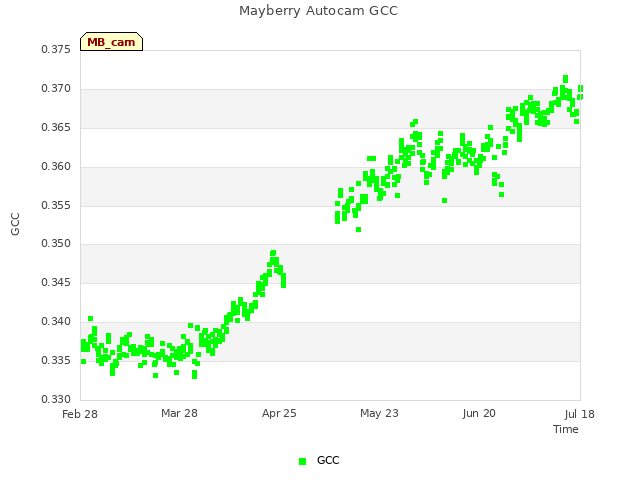Click the 0.340 y-axis value
640x480 pixels.
[x=56, y=322]
